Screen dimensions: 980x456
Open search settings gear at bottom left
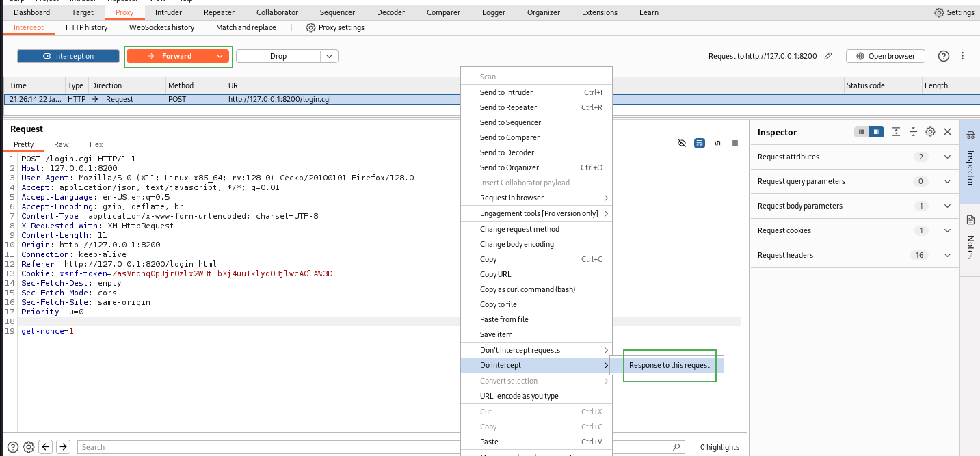click(x=29, y=447)
